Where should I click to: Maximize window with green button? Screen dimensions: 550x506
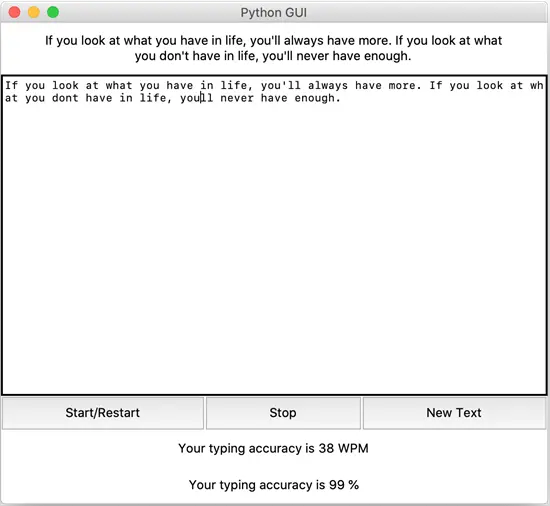[x=53, y=12]
